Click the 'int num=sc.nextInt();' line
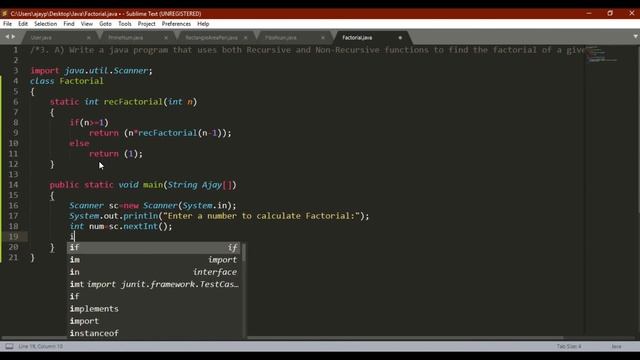 pyautogui.click(x=121, y=226)
